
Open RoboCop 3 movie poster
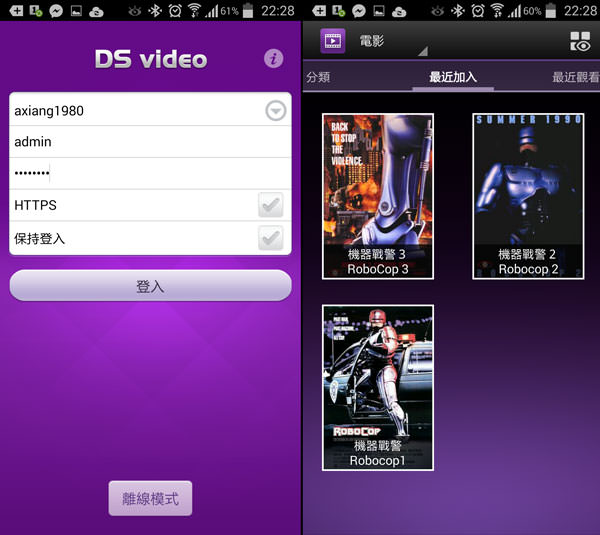tap(378, 196)
